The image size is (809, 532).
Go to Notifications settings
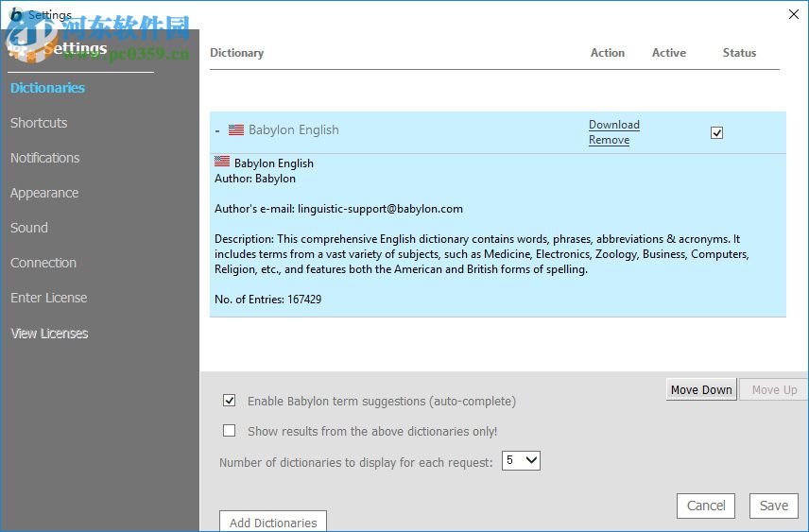click(x=44, y=158)
